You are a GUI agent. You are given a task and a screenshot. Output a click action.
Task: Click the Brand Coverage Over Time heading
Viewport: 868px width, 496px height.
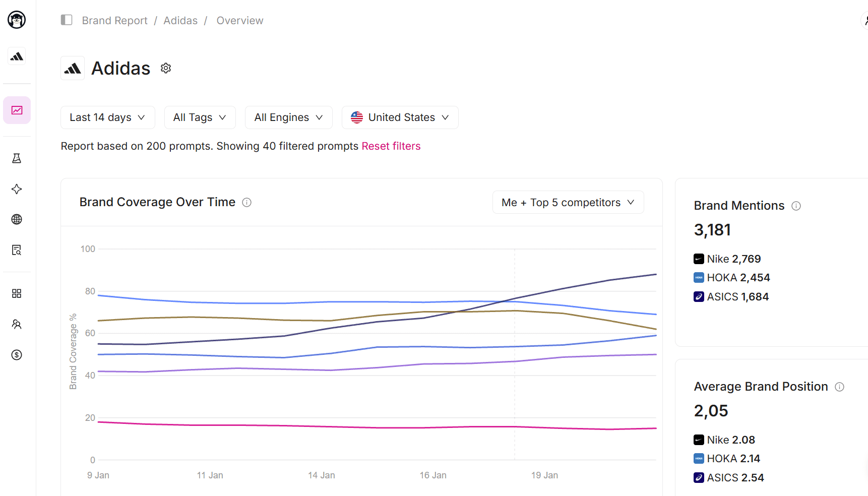pyautogui.click(x=157, y=202)
